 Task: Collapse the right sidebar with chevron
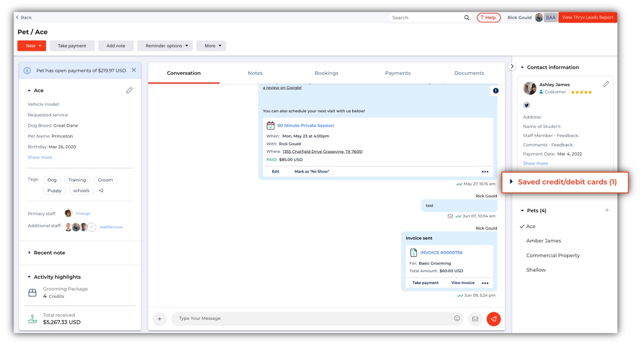coord(512,66)
